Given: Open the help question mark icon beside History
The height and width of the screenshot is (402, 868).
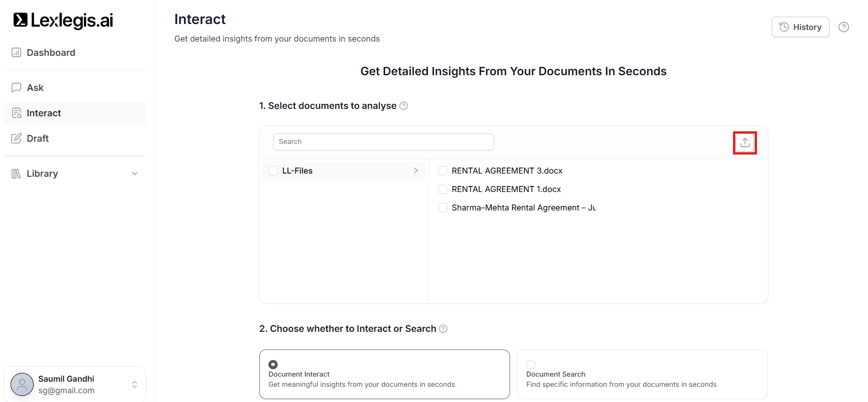Looking at the screenshot, I should click(843, 27).
